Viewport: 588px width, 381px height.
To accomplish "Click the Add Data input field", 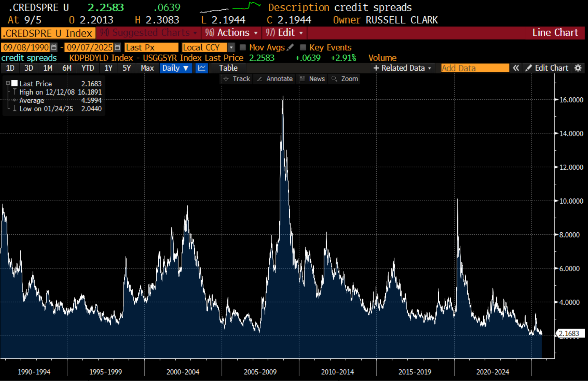I will coord(474,68).
